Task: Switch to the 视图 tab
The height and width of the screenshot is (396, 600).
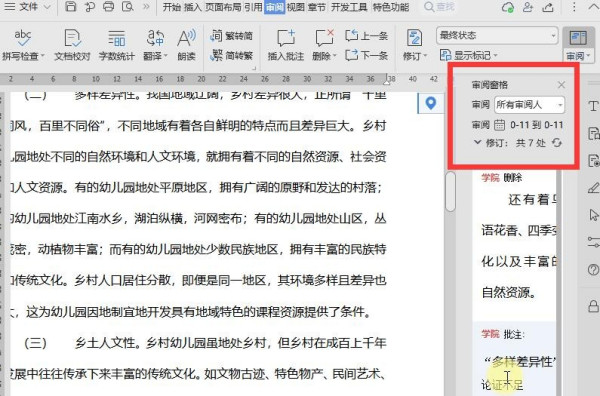Action: (x=295, y=7)
